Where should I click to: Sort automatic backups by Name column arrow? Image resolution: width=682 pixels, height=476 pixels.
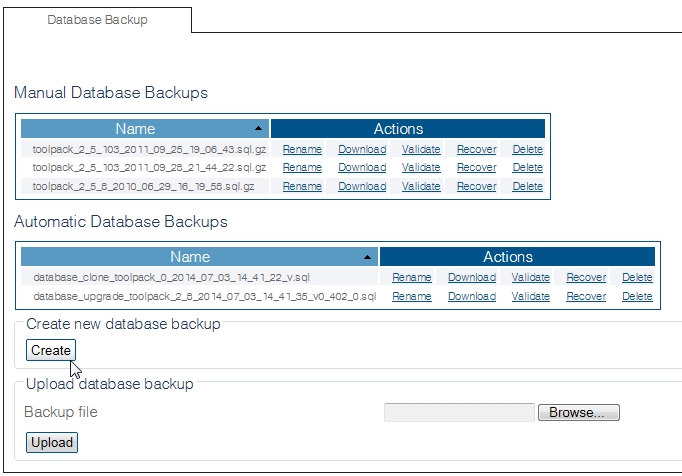pyautogui.click(x=368, y=257)
